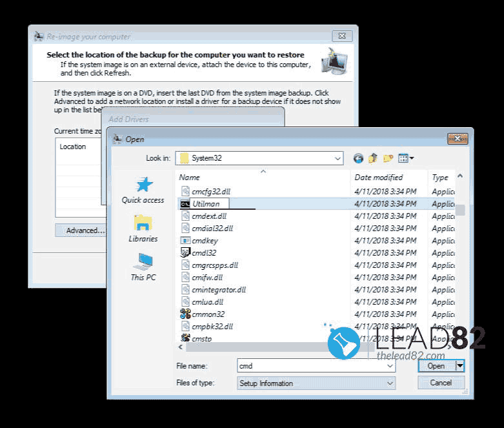
Task: Select the cmdl32 application icon
Action: coord(185,253)
